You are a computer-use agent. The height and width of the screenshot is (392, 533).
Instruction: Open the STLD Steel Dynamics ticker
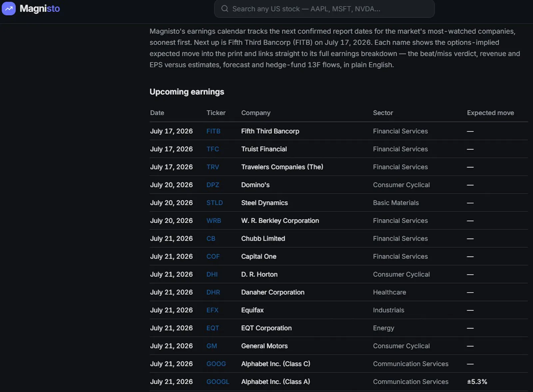point(215,203)
